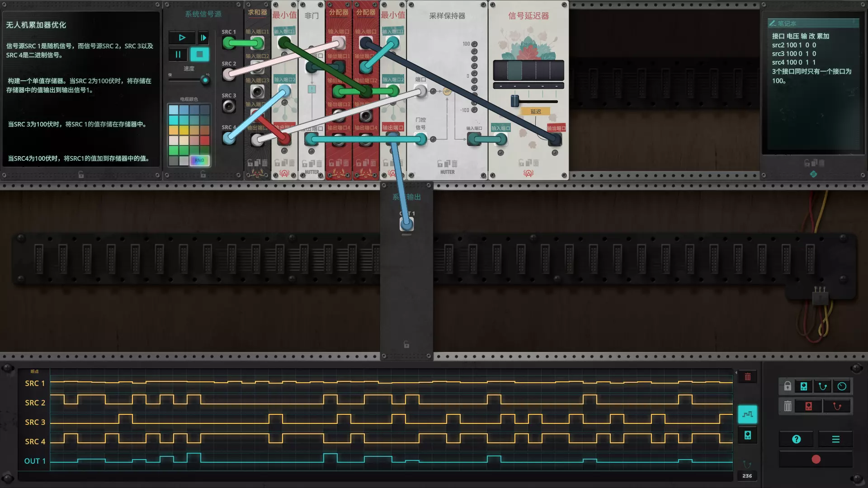Open the hamburger menu button
The width and height of the screenshot is (868, 488).
click(x=835, y=439)
